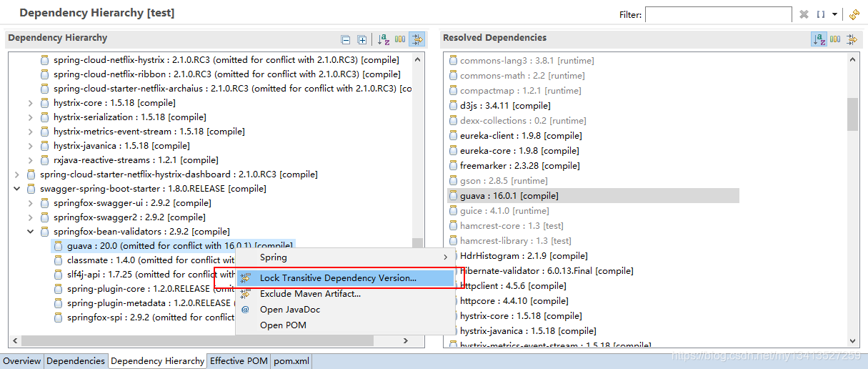The height and width of the screenshot is (369, 868).
Task: Open the Effective POM tab
Action: pyautogui.click(x=239, y=361)
